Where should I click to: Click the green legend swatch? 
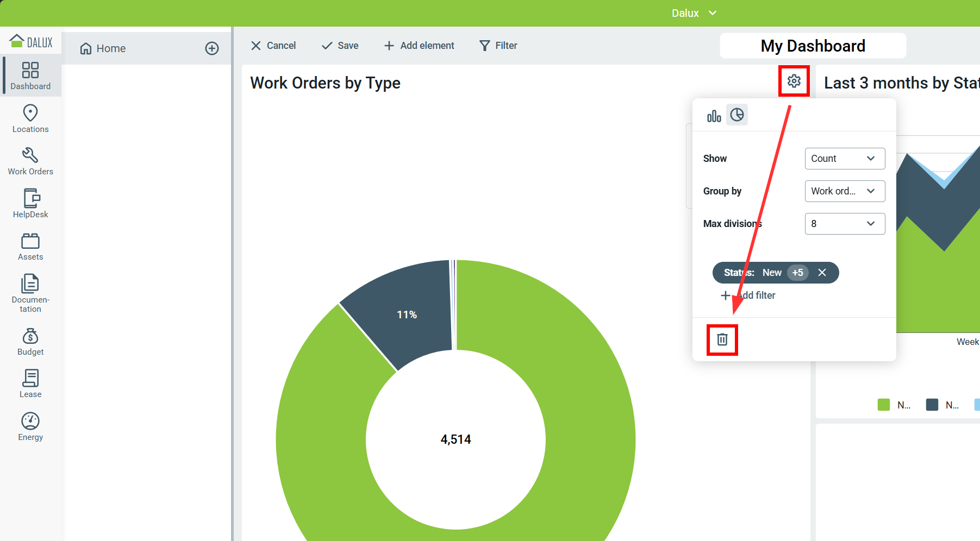(884, 405)
